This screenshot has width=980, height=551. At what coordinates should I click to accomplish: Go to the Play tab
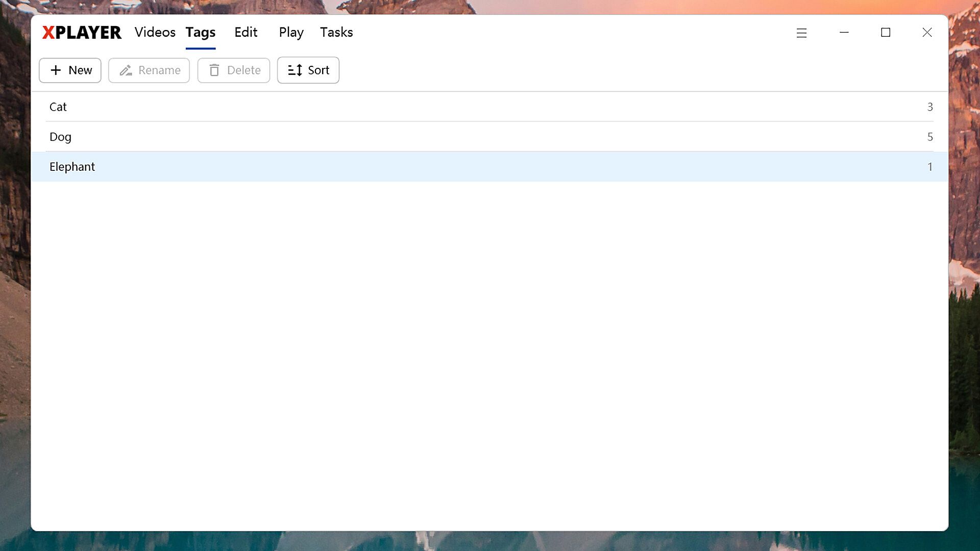click(x=291, y=32)
